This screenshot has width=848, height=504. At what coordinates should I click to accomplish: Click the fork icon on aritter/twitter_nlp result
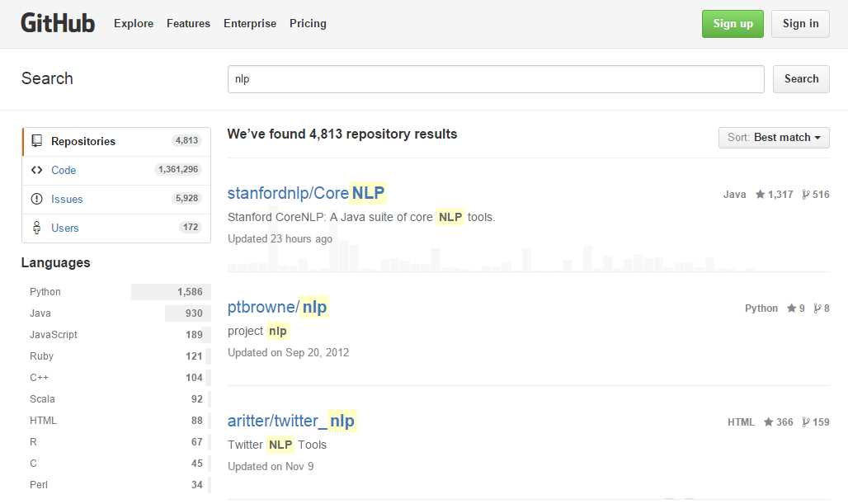point(806,422)
